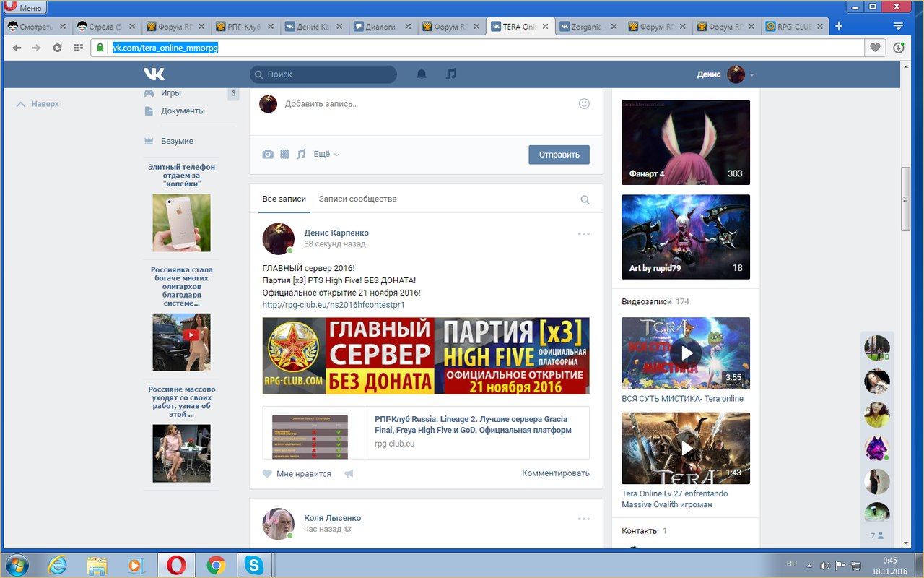
Task: Open the Игры sidebar item
Action: tap(171, 93)
